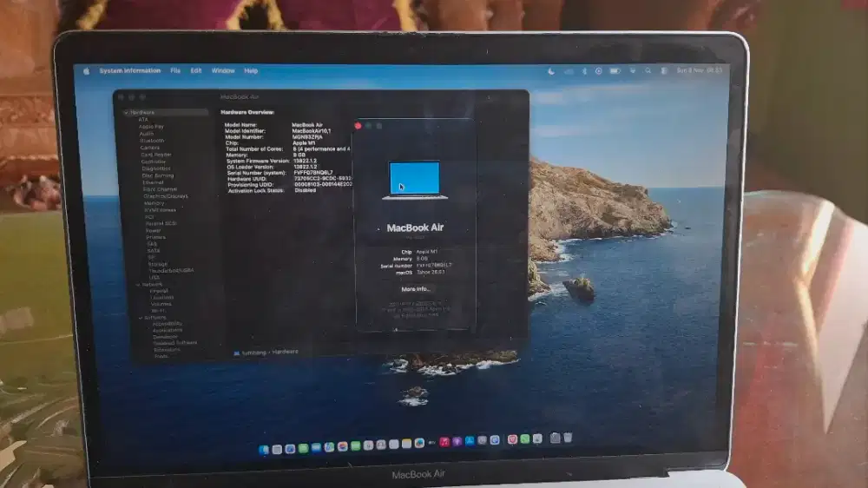This screenshot has width=868, height=488.
Task: Open Finder from the Dock
Action: click(x=264, y=450)
